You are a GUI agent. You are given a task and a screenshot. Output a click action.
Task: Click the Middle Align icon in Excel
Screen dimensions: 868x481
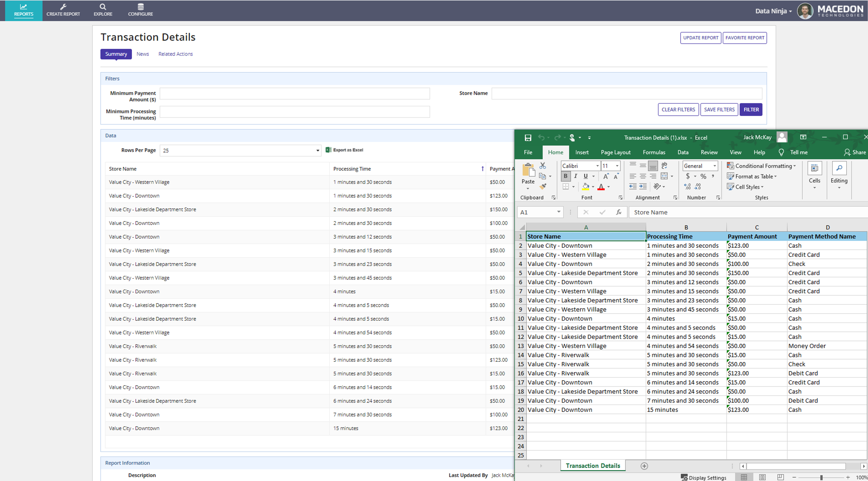click(x=643, y=165)
